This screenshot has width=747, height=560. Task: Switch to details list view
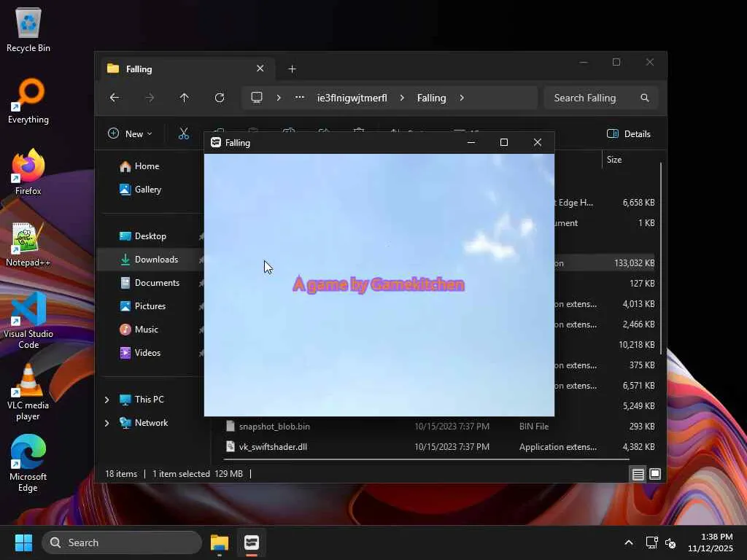pyautogui.click(x=638, y=474)
